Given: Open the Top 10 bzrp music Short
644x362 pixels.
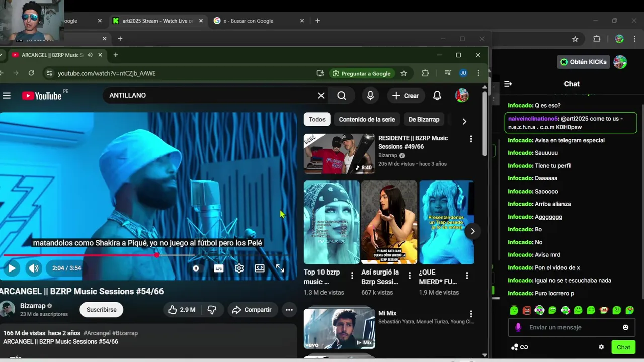Looking at the screenshot, I should [x=332, y=222].
